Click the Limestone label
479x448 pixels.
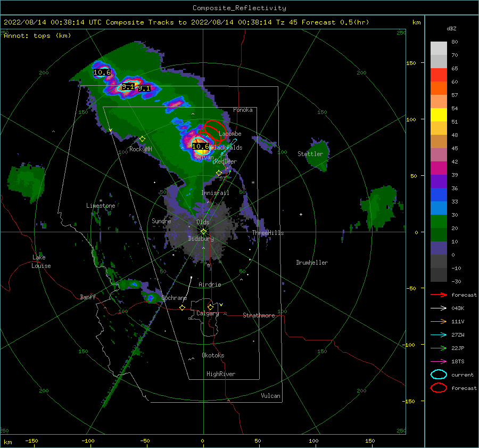coord(101,206)
